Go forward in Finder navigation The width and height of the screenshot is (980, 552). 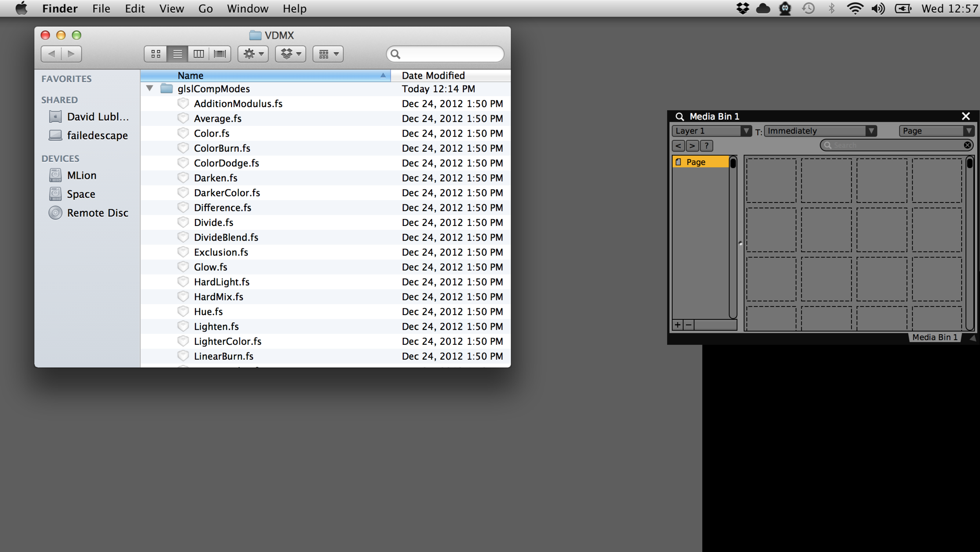(x=71, y=54)
